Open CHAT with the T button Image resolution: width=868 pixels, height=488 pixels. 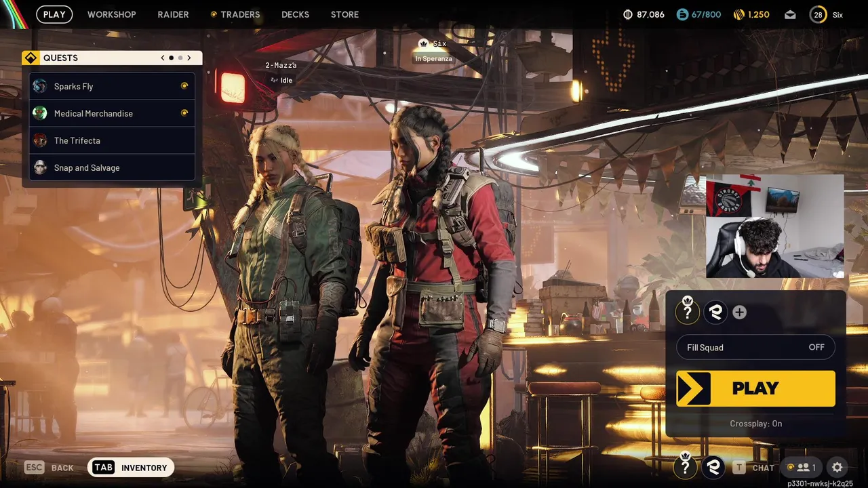point(754,467)
